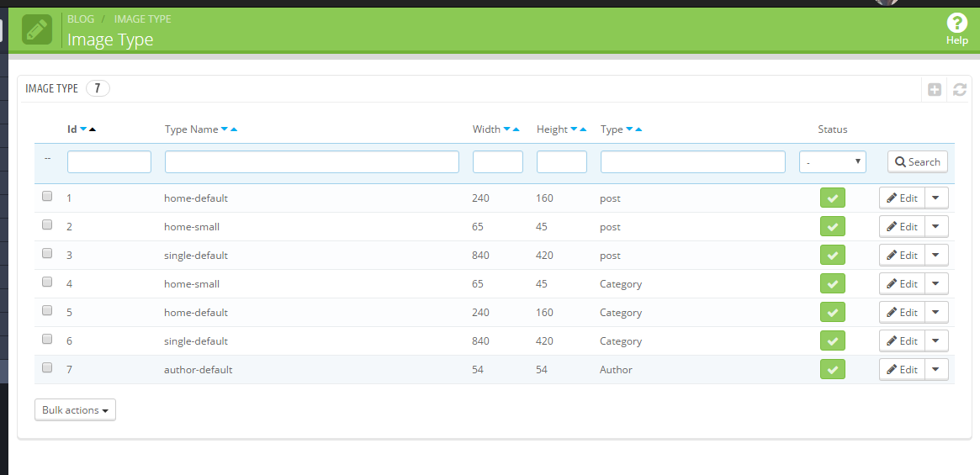This screenshot has width=980, height=475.
Task: Edit row 3 single-default post
Action: pos(902,255)
